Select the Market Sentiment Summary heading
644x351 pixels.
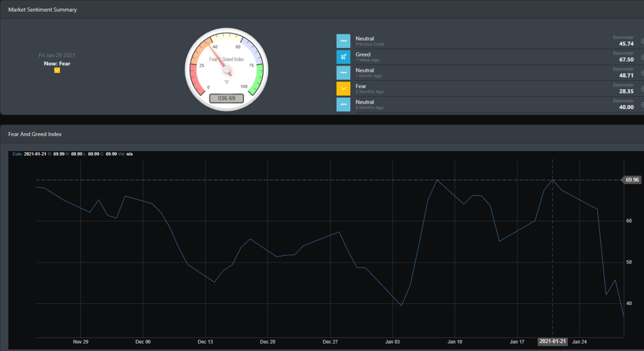tap(42, 10)
